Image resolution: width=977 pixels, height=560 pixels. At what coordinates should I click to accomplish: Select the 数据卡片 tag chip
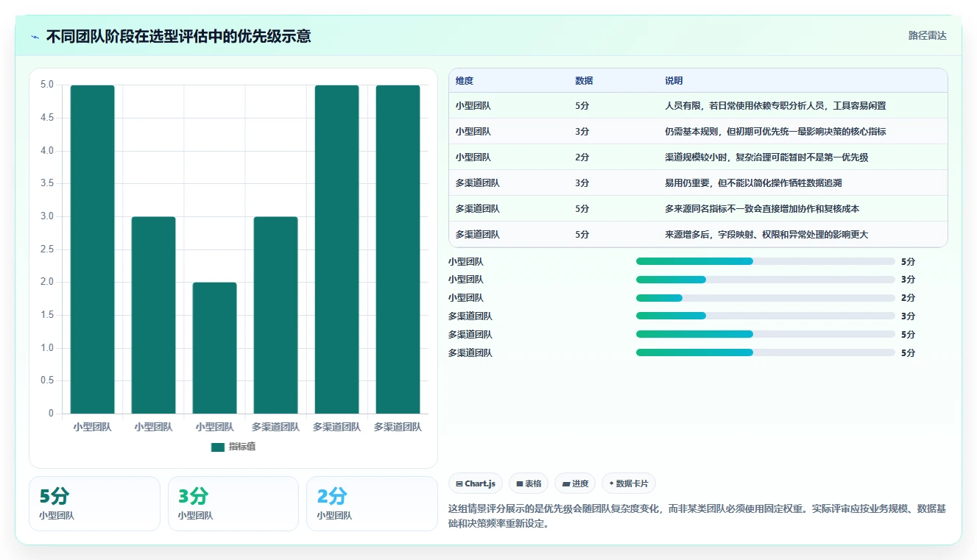(x=629, y=483)
